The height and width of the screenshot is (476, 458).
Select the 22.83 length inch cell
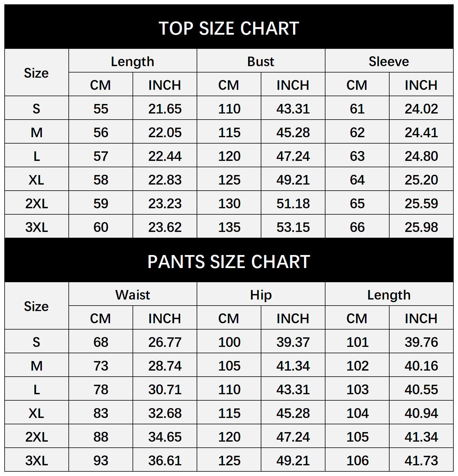pyautogui.click(x=165, y=180)
